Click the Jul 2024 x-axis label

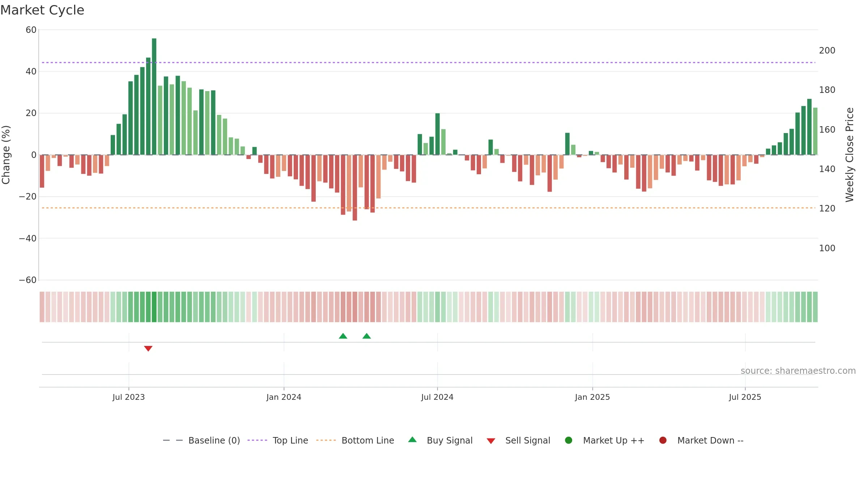coord(437,397)
